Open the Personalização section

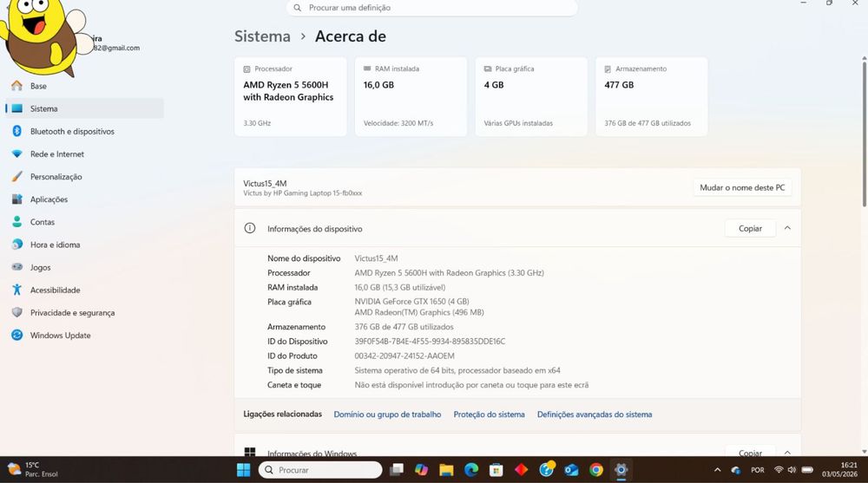(x=85, y=177)
